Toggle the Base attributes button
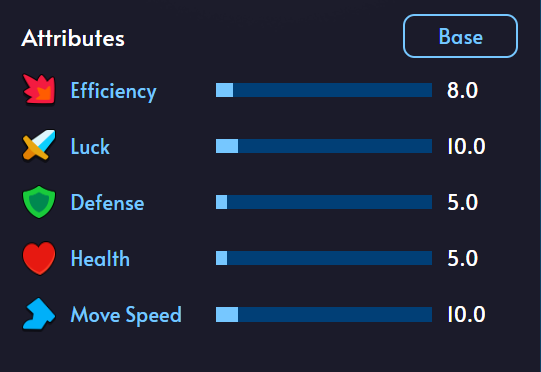 coord(460,36)
